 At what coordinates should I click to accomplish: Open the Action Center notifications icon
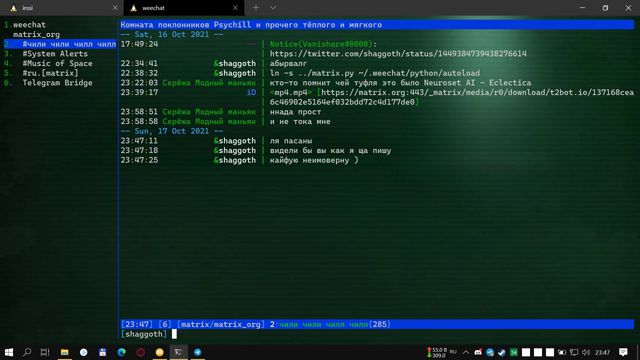coord(623,352)
